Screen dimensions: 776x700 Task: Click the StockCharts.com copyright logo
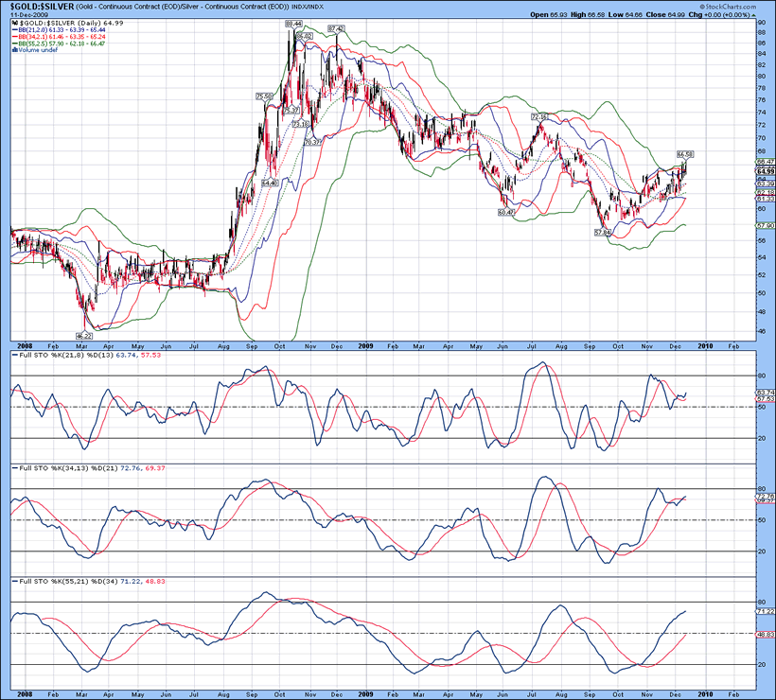coord(739,6)
